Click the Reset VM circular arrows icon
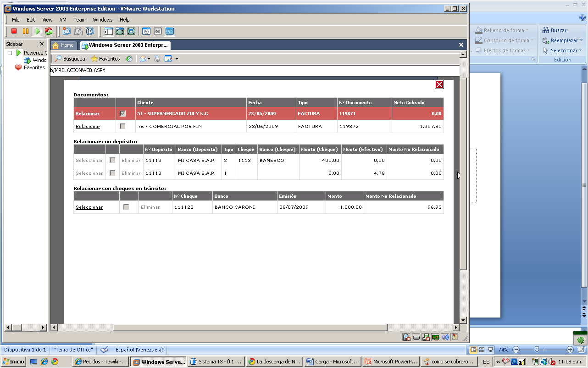The image size is (588, 368). pyautogui.click(x=49, y=31)
